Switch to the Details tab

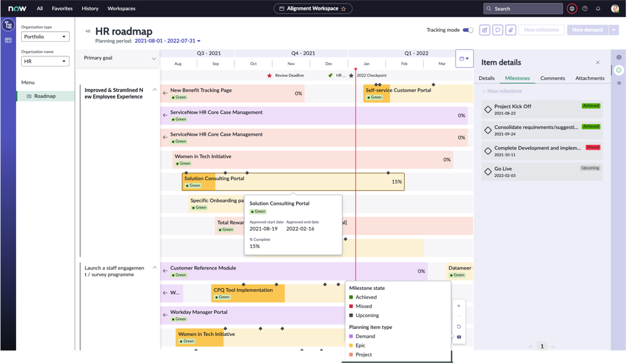pyautogui.click(x=487, y=78)
